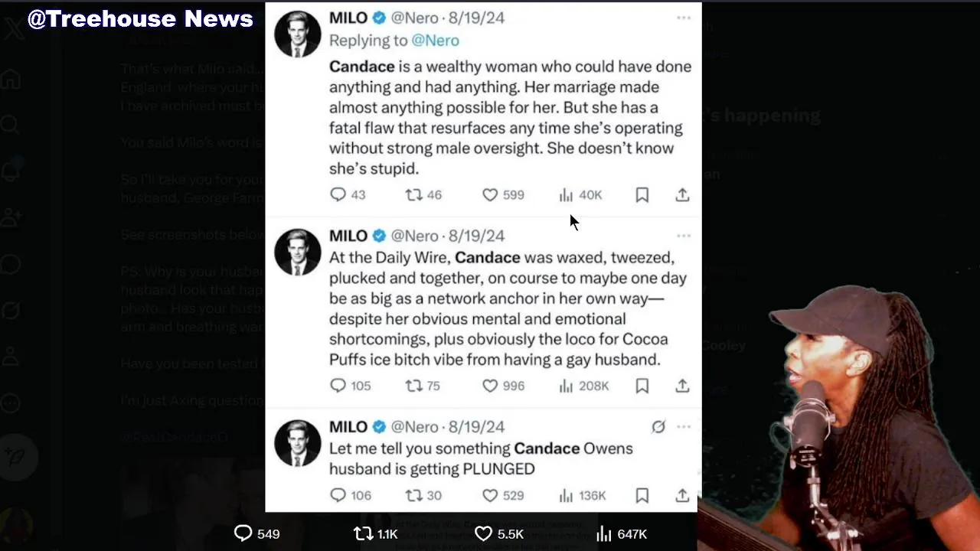Like the tweet with 599 likes
The height and width of the screenshot is (551, 980).
click(x=490, y=195)
